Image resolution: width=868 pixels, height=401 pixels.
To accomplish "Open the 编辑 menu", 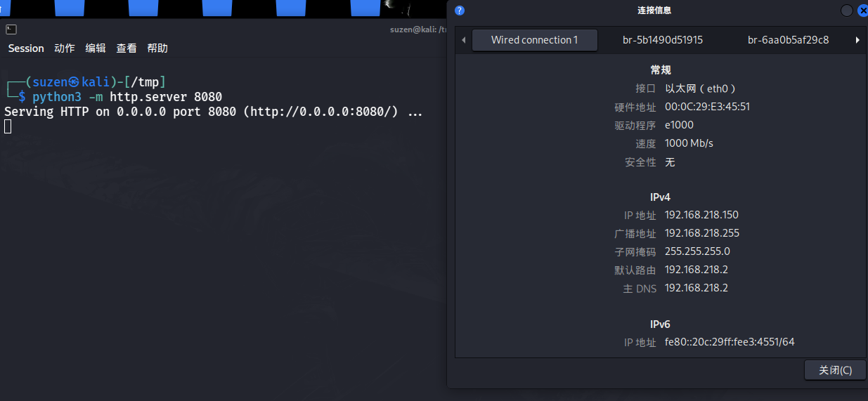I will (x=96, y=48).
